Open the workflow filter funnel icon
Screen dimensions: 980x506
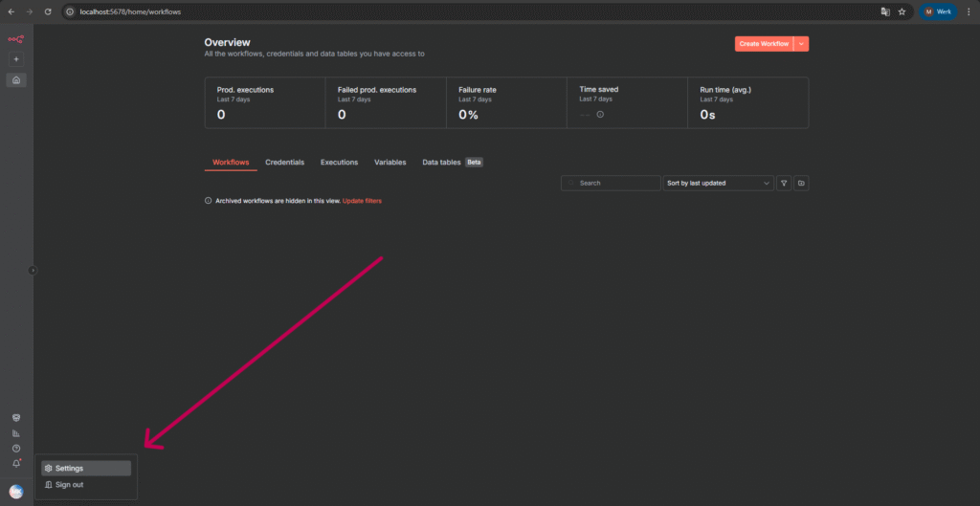784,183
